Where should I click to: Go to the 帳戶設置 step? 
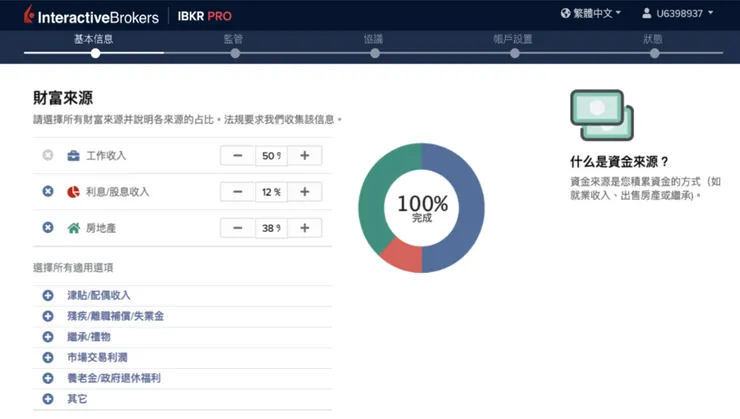click(x=513, y=39)
